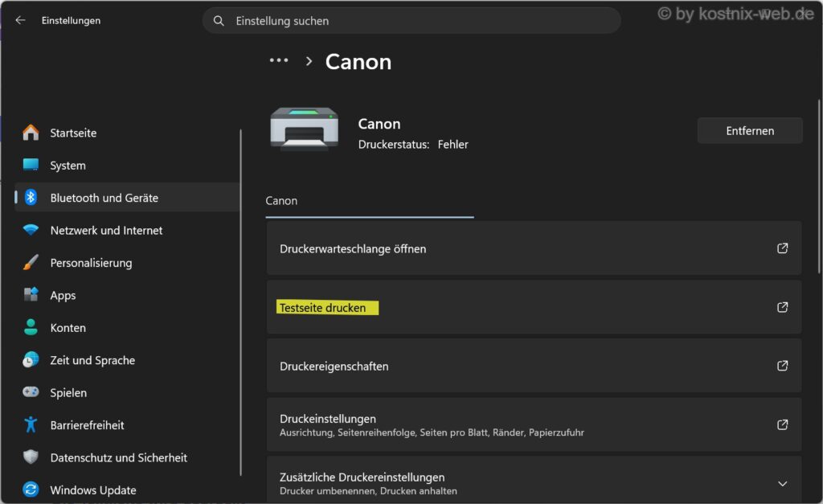The height and width of the screenshot is (504, 823).
Task: Click the Entfernen button
Action: point(750,131)
